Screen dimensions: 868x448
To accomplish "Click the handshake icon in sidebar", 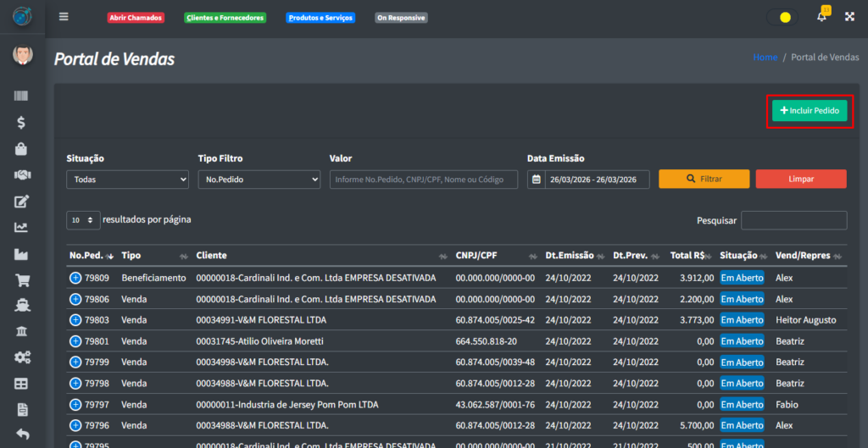I will pyautogui.click(x=22, y=175).
